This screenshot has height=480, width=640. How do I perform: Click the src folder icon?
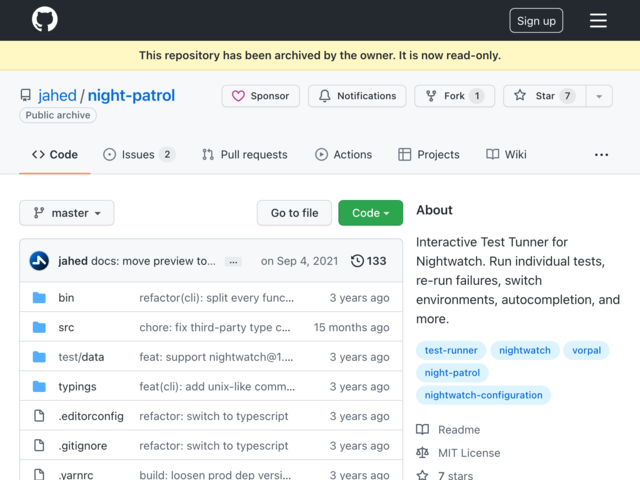[39, 327]
